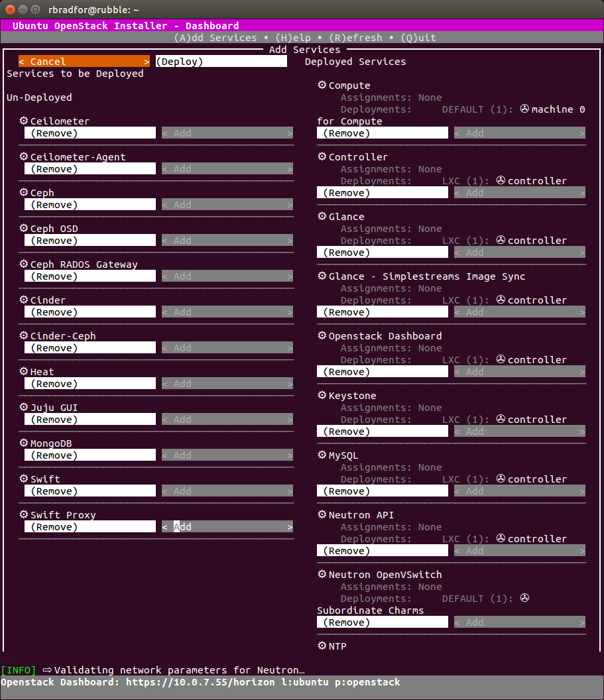Click the gear icon next to Cinder-Ceph
604x700 pixels.
click(24, 335)
